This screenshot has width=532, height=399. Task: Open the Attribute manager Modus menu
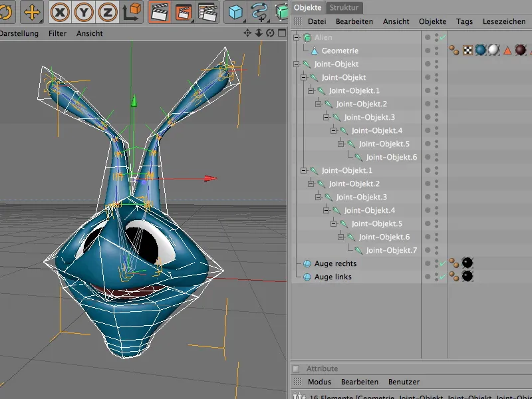pyautogui.click(x=319, y=382)
